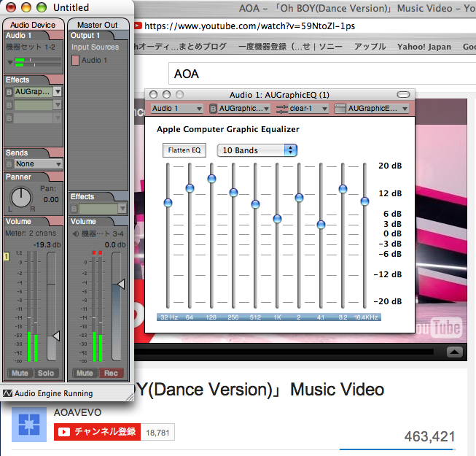The image size is (476, 456).
Task: Open the アップル bookmark
Action: 370,47
